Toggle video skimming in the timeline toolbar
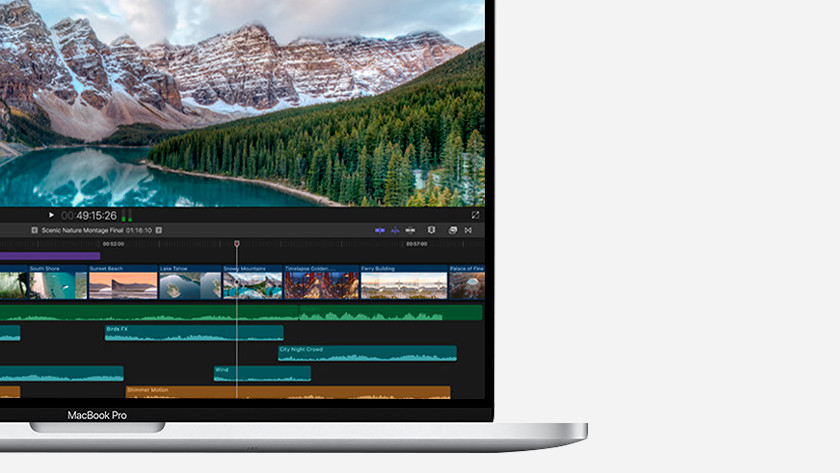 [x=380, y=230]
